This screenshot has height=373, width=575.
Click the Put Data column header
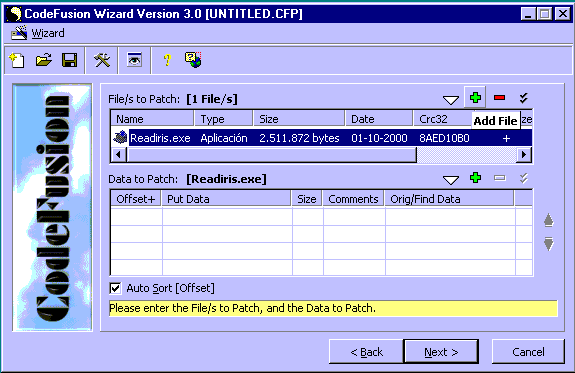tap(226, 199)
